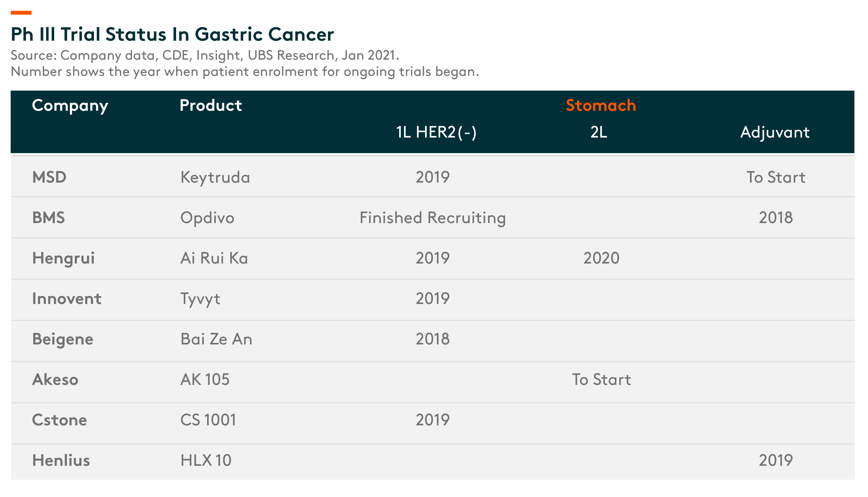Select the MSD company cell
The height and width of the screenshot is (497, 868).
coord(49,177)
